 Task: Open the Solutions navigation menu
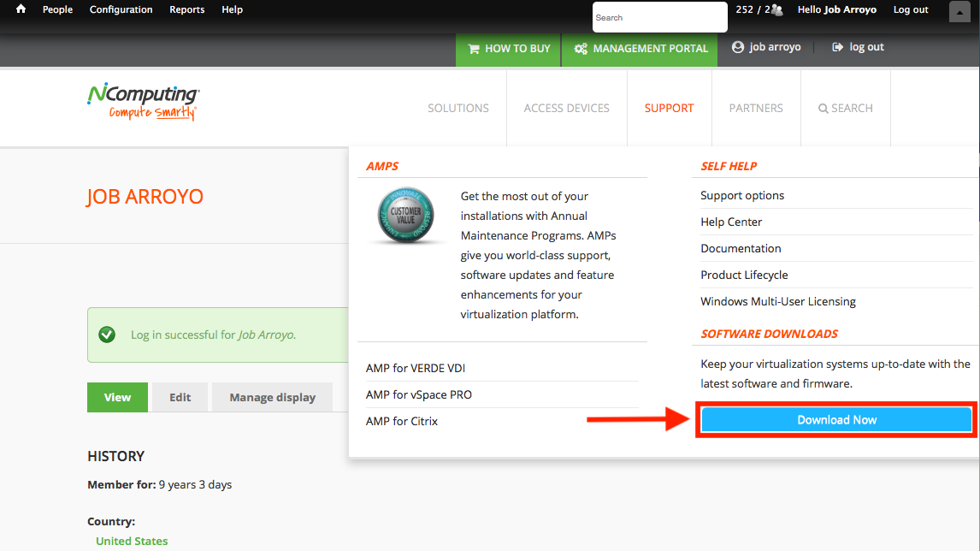pos(458,108)
